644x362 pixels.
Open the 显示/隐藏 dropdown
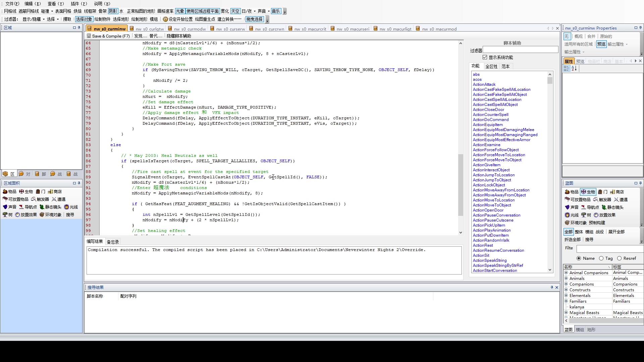pos(34,19)
